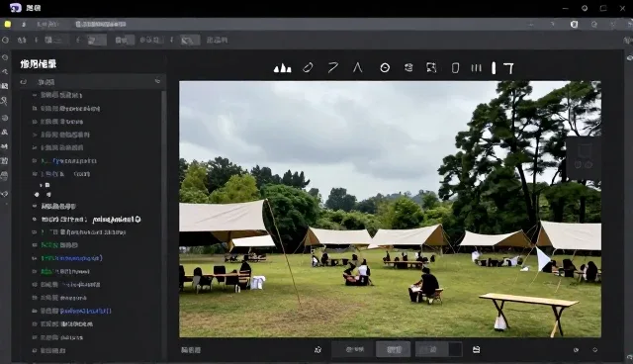The image size is (633, 364).
Task: Expand the tree row with right chevron
Action: pos(61,135)
